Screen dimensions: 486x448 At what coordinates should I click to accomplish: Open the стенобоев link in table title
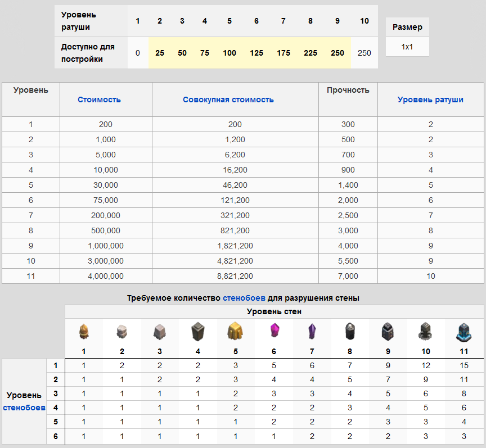click(244, 298)
